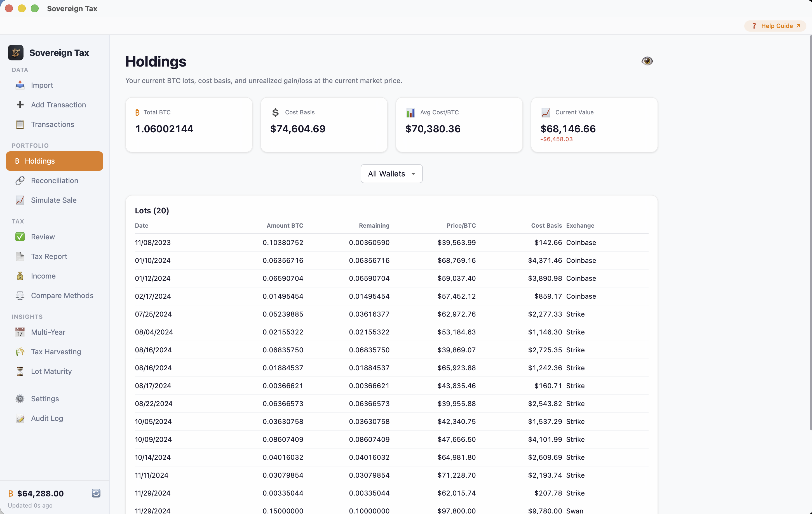Viewport: 812px width, 514px height.
Task: Open the Settings gear
Action: pos(45,399)
